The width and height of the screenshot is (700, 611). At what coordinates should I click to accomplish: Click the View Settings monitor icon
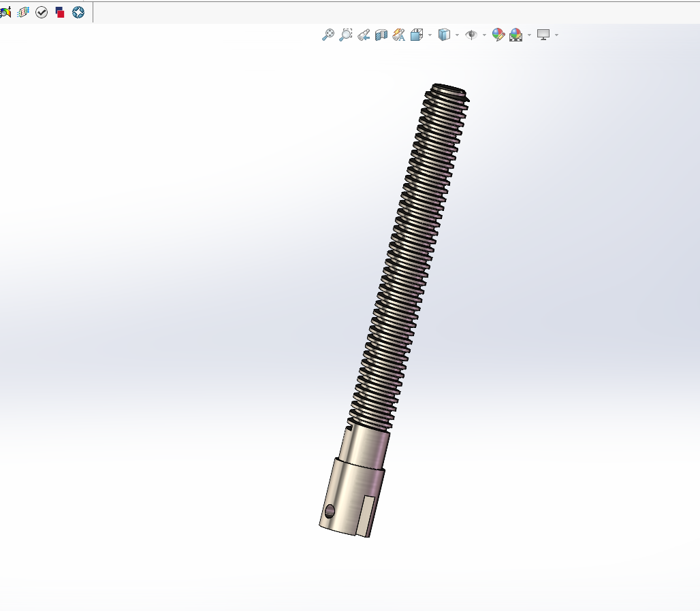point(543,35)
